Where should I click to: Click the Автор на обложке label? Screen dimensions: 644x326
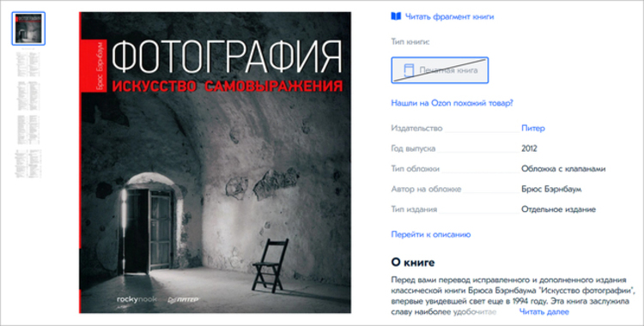pyautogui.click(x=426, y=190)
